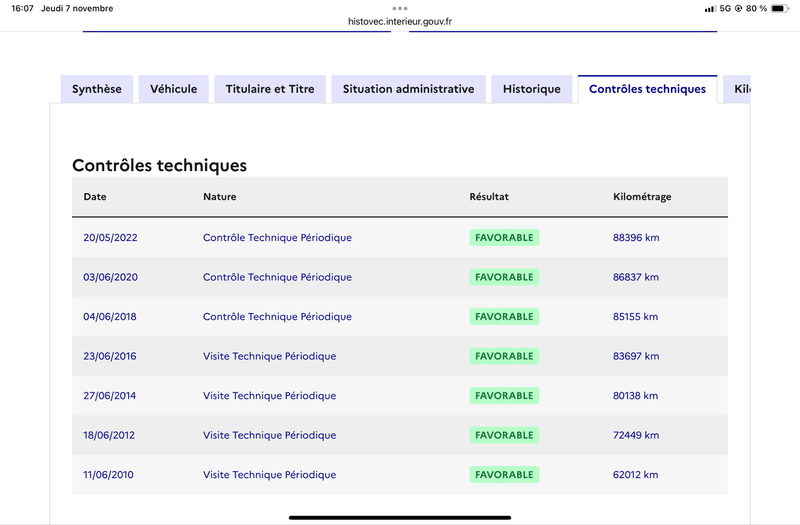Click the 85155 km mileage value
Image resolution: width=800 pixels, height=525 pixels.
click(635, 317)
